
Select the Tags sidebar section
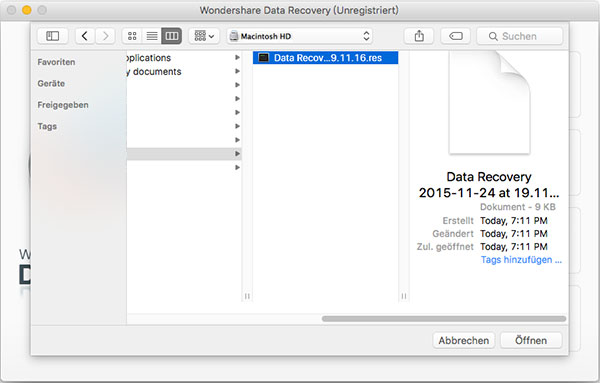click(47, 126)
